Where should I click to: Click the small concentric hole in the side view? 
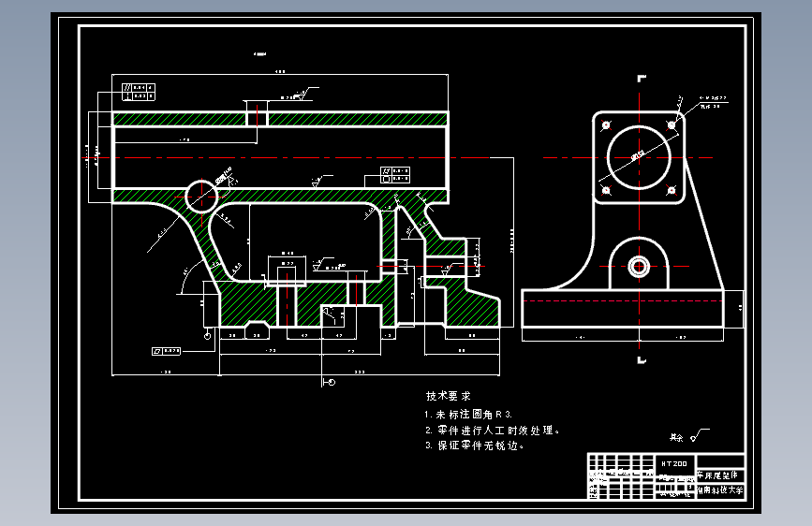point(639,267)
